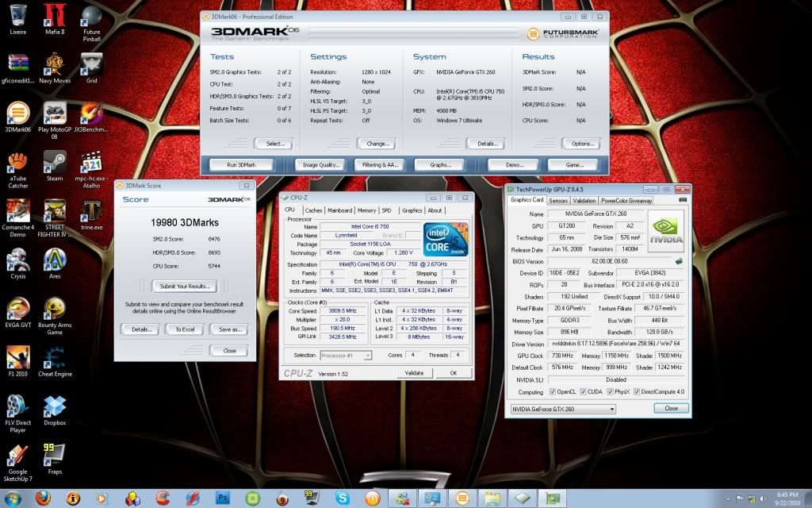Select the aTube Catcher desktop icon
Viewport: 812px width, 508px height.
point(17,170)
